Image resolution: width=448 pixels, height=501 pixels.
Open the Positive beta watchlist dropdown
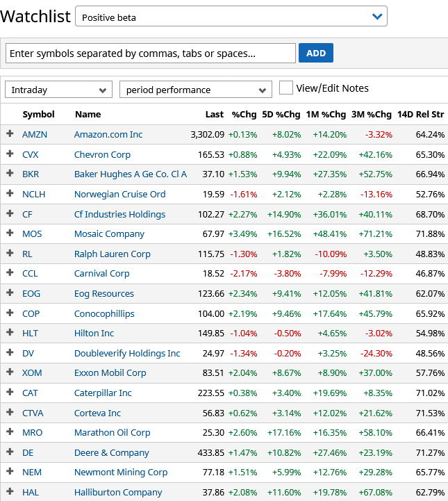click(231, 16)
